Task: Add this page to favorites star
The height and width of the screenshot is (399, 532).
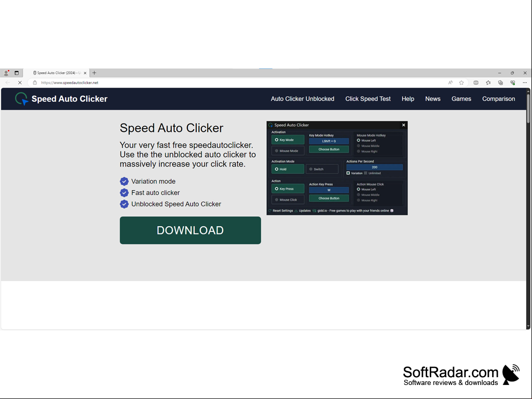Action: 461,82
